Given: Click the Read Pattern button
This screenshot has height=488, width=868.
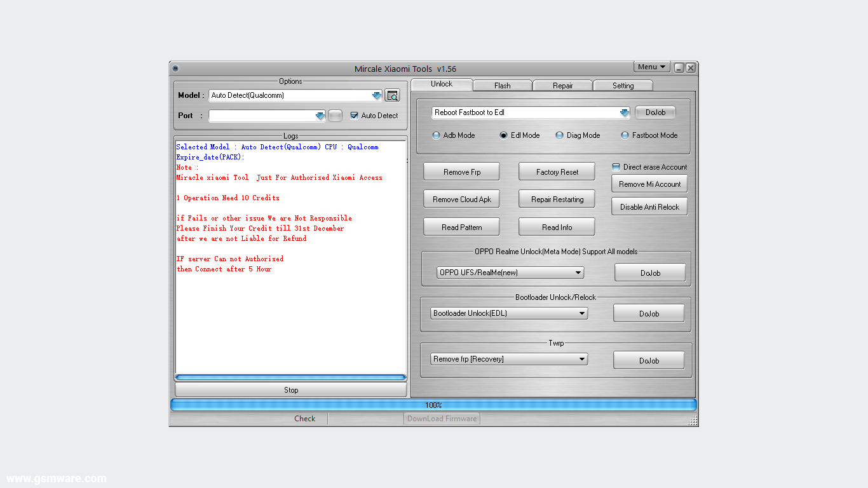Looking at the screenshot, I should pyautogui.click(x=462, y=227).
